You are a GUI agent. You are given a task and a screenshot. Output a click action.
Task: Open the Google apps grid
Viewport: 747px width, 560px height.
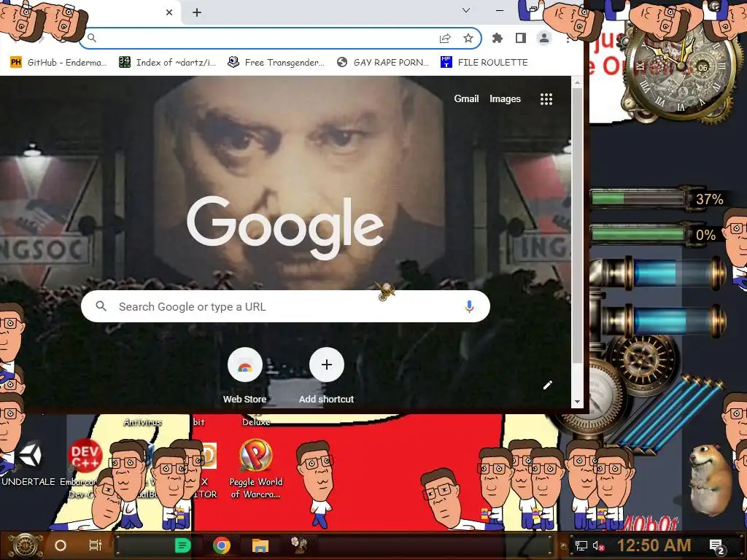pos(546,99)
